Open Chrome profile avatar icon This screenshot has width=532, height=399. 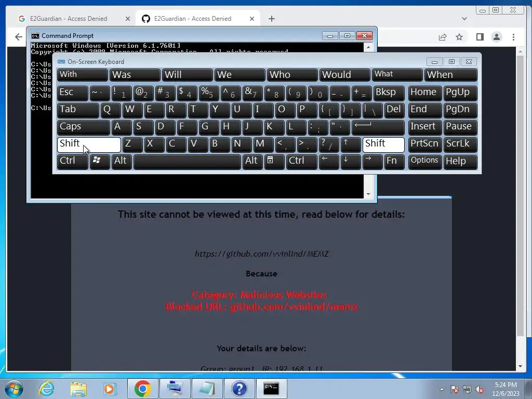coord(496,37)
